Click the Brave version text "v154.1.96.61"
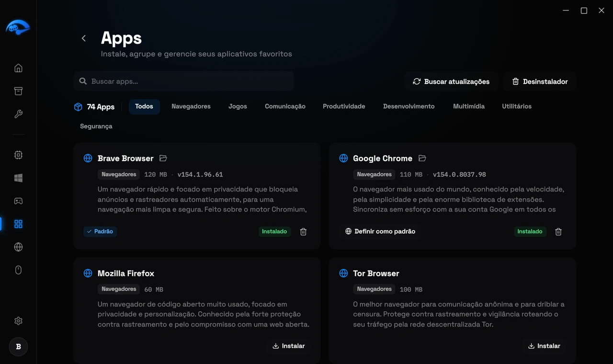The height and width of the screenshot is (364, 613). (200, 175)
